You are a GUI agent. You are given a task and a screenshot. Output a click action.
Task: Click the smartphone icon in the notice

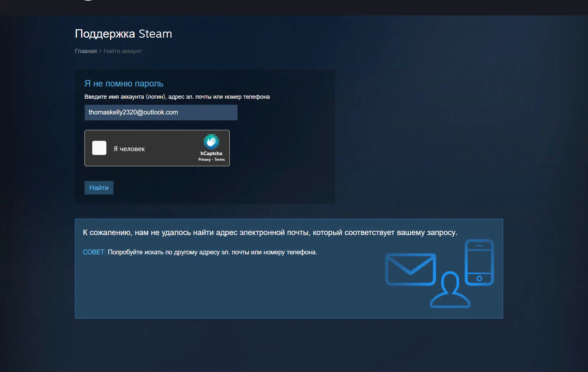point(479,262)
